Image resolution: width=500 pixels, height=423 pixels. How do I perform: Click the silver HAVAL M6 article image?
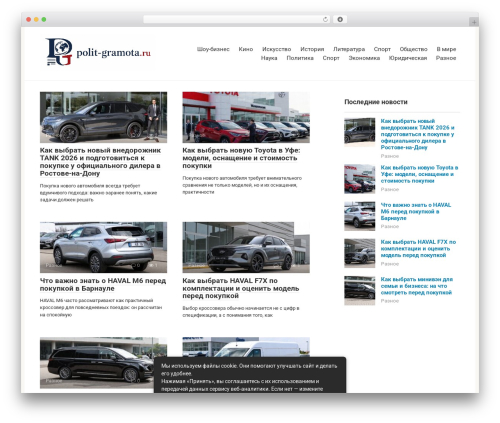103,247
